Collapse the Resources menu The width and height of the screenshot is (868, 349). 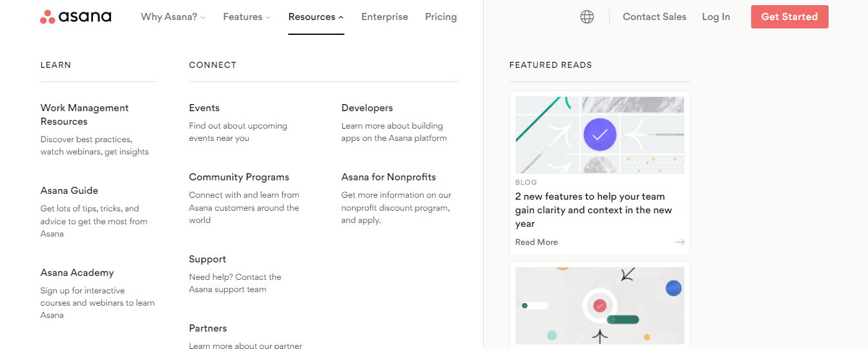pos(316,17)
